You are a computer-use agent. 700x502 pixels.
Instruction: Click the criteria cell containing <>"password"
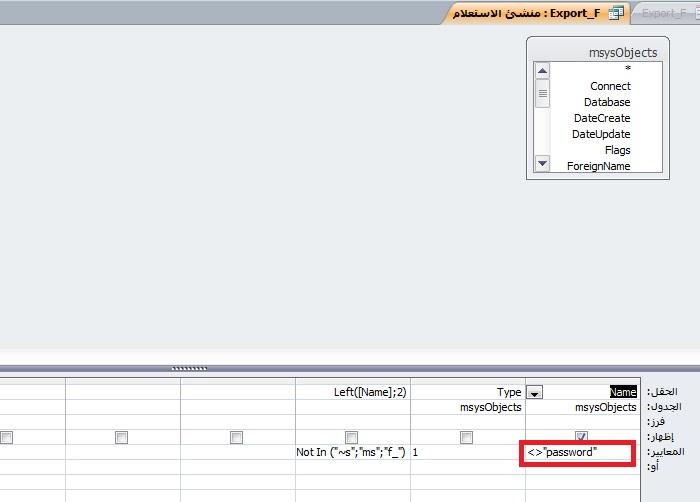coord(580,453)
